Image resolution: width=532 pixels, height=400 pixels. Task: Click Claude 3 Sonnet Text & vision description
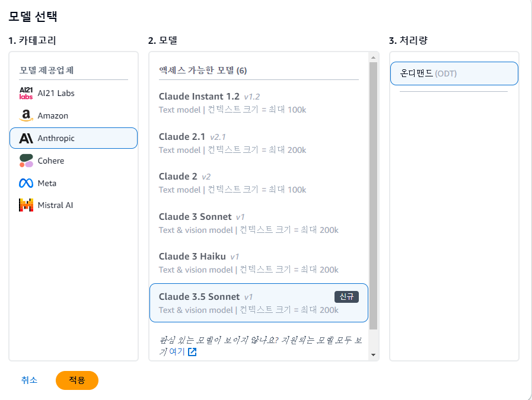[249, 230]
